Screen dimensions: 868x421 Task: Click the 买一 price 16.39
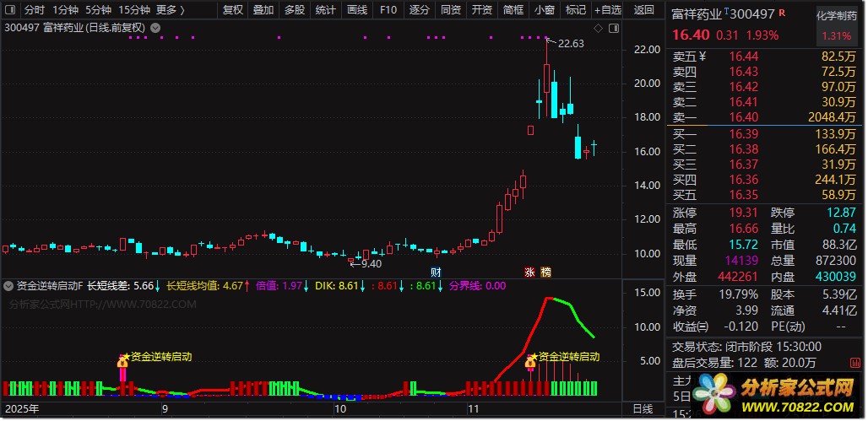click(x=743, y=134)
